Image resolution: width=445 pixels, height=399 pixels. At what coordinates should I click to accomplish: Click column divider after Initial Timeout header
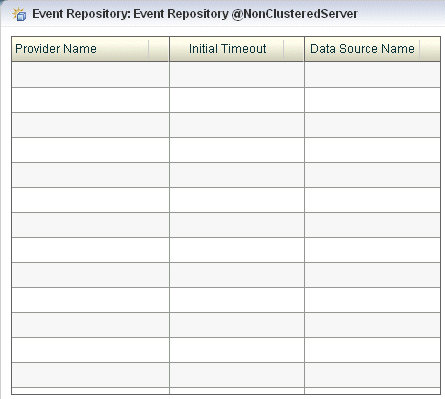coord(284,49)
